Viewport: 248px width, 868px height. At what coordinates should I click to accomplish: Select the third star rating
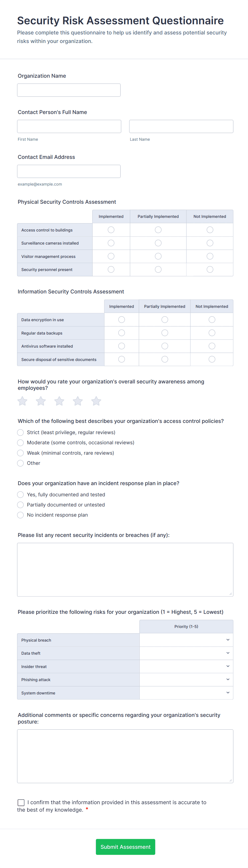pyautogui.click(x=59, y=401)
